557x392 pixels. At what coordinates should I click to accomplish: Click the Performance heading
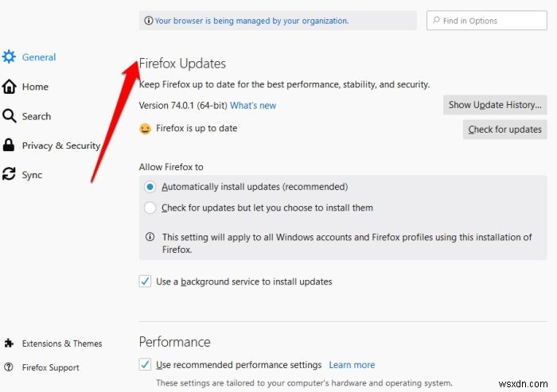(x=174, y=342)
